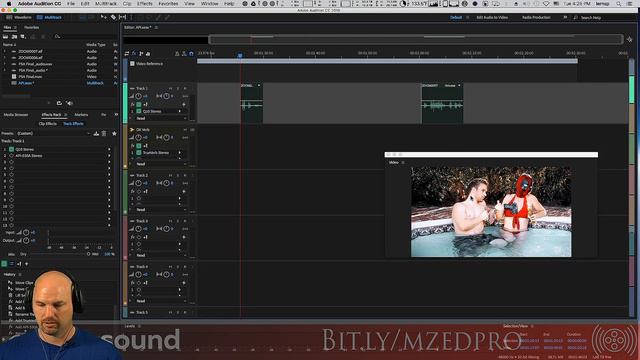Select the Move tool in top toolbar

(103, 17)
